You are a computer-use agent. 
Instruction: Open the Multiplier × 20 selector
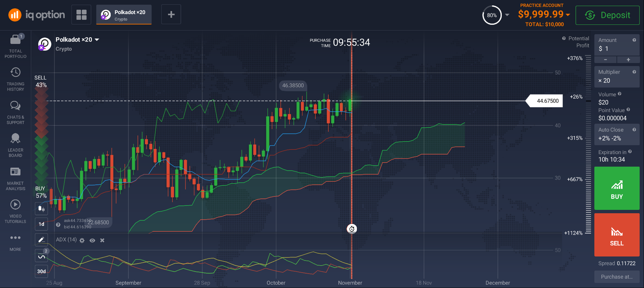click(617, 76)
